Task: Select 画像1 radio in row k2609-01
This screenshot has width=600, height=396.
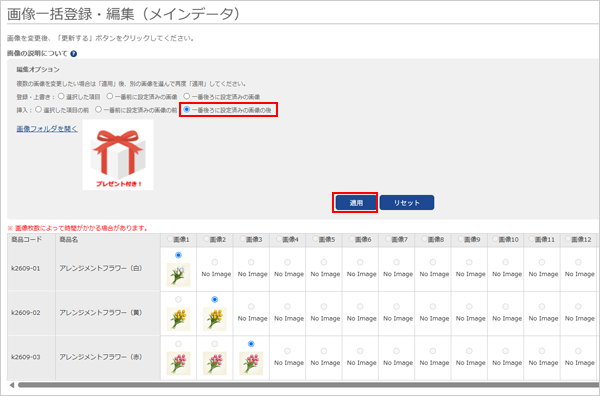Action: coord(178,255)
